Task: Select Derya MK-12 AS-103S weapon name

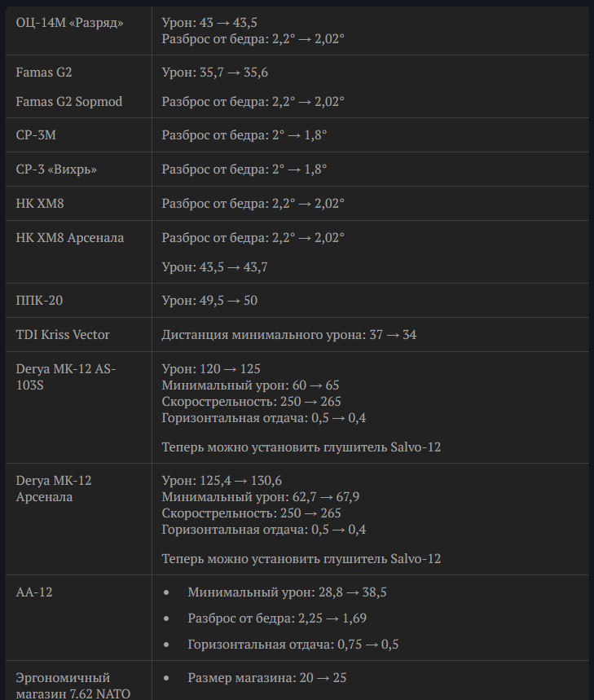Action: 66,376
